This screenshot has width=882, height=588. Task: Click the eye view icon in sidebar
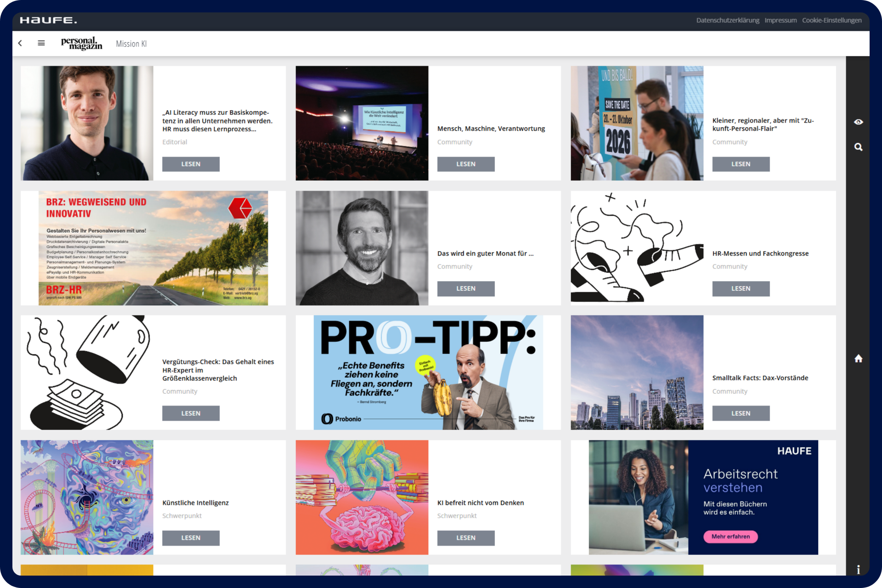coord(858,122)
